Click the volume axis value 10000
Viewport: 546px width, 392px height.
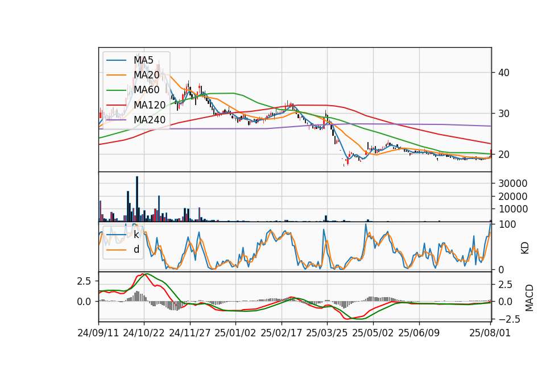[x=513, y=209]
